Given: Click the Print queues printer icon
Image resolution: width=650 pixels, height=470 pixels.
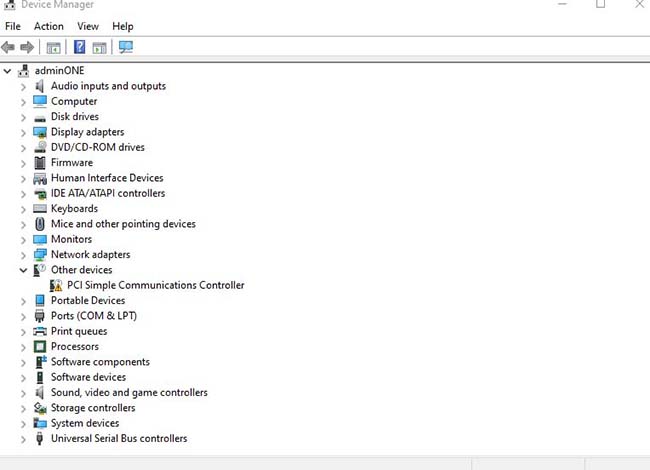Looking at the screenshot, I should (40, 331).
